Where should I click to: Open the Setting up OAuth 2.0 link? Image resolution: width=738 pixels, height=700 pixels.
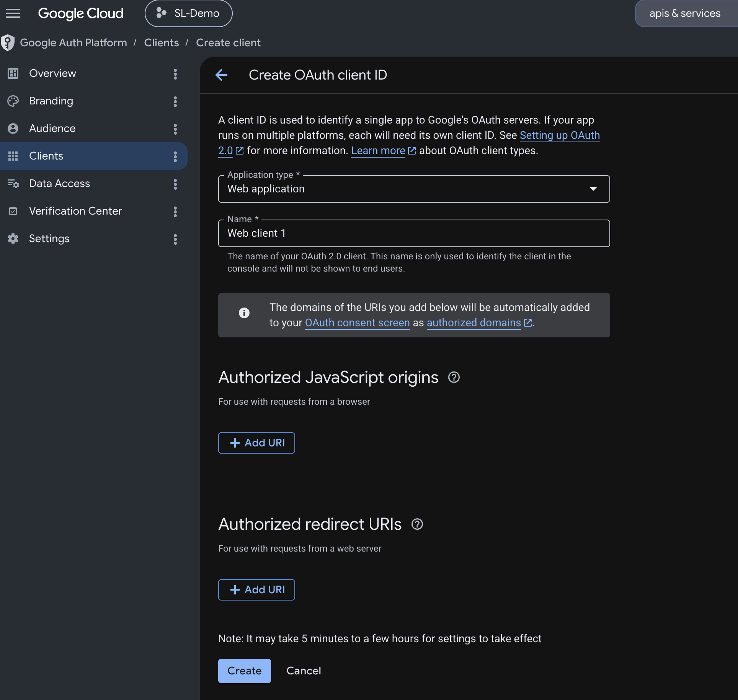tap(560, 135)
